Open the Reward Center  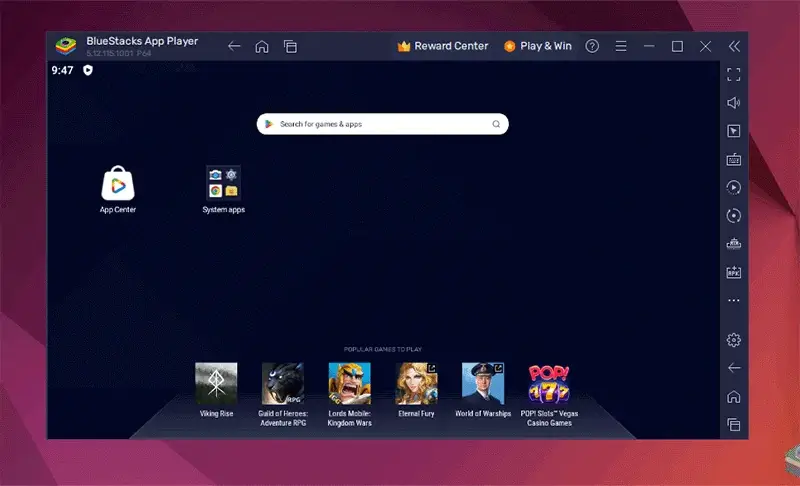(443, 46)
